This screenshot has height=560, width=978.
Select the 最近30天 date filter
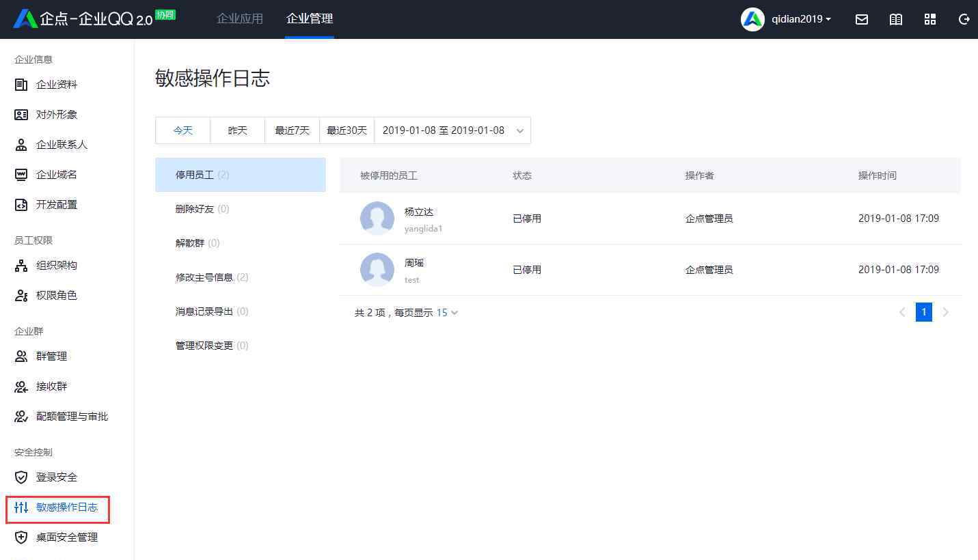[x=347, y=130]
